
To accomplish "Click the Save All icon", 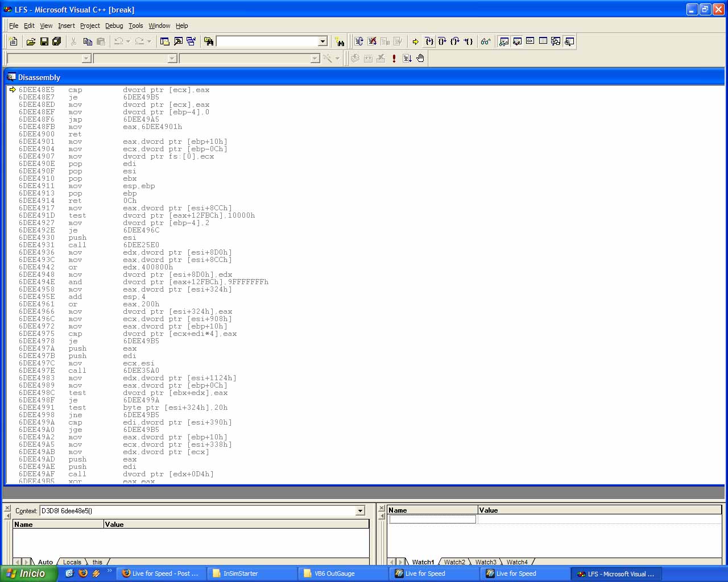I will tap(56, 41).
